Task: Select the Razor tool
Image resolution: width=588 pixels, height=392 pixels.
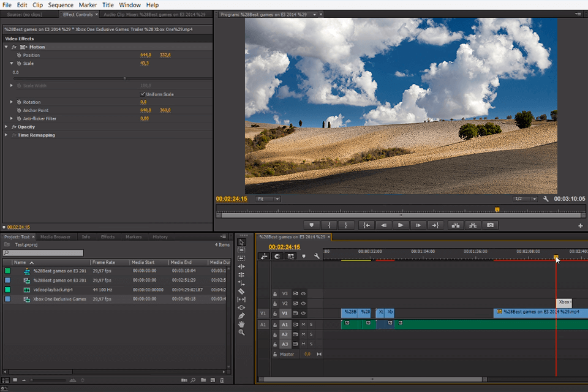Action: point(242,291)
